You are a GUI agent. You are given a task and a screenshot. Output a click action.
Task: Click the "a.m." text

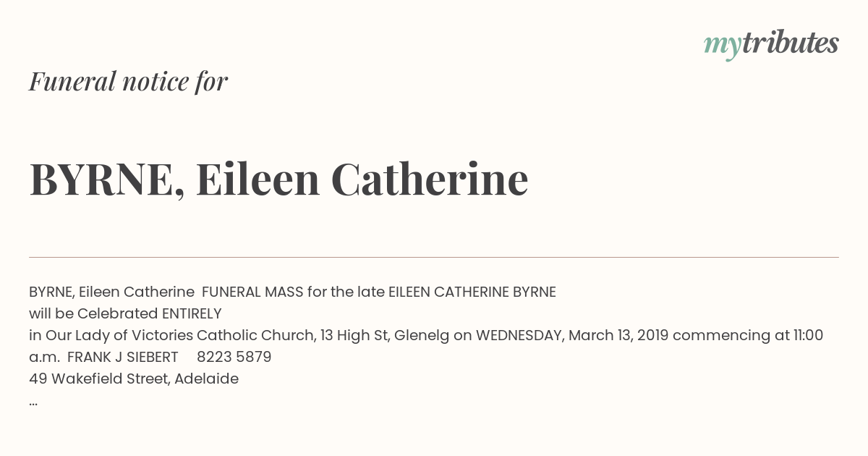44,357
